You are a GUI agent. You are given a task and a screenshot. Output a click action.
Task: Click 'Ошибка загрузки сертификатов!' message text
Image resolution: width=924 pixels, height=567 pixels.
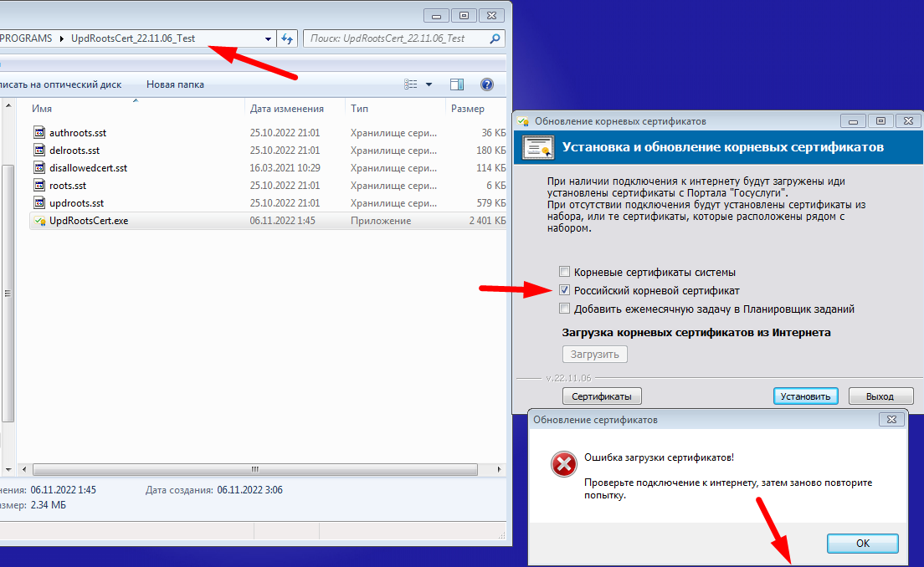coord(659,457)
